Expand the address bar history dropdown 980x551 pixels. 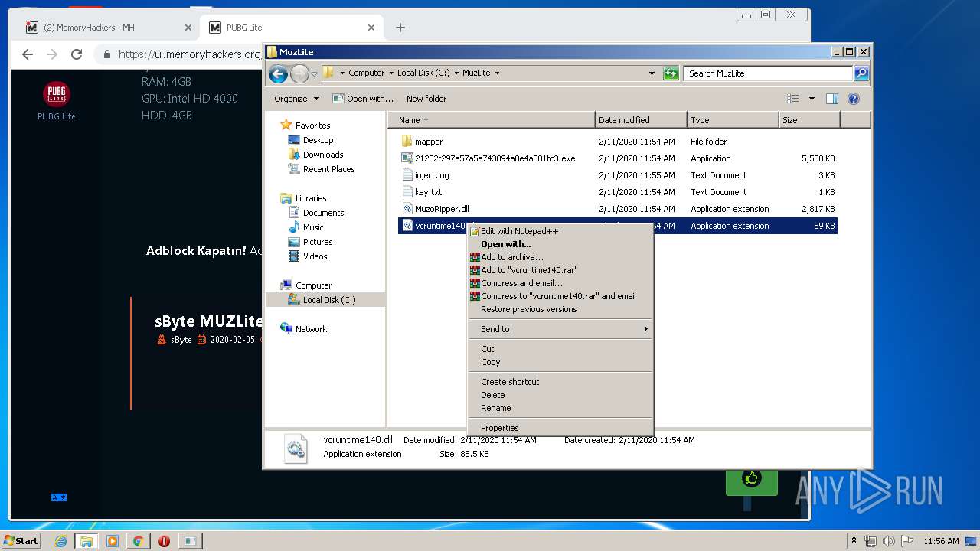[x=652, y=73]
